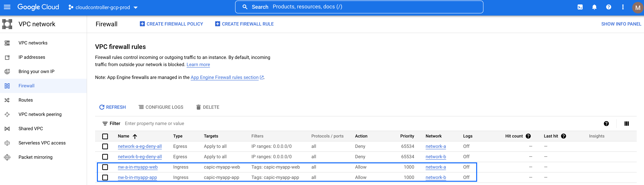The image size is (644, 185).
Task: Show the info panel
Action: tap(621, 24)
